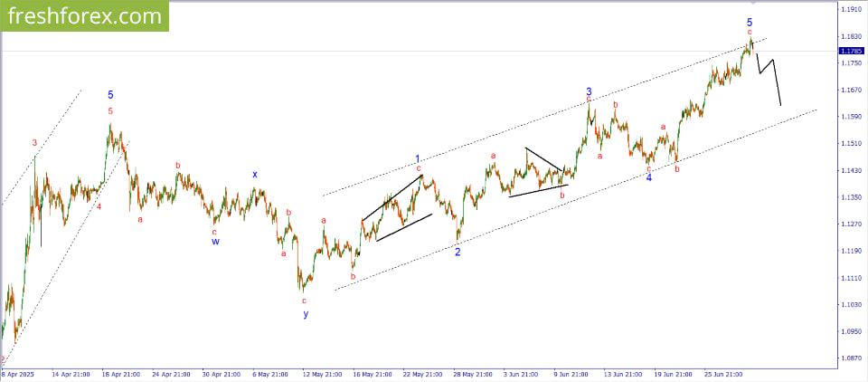Click the blue wave 4 label

coord(649,177)
